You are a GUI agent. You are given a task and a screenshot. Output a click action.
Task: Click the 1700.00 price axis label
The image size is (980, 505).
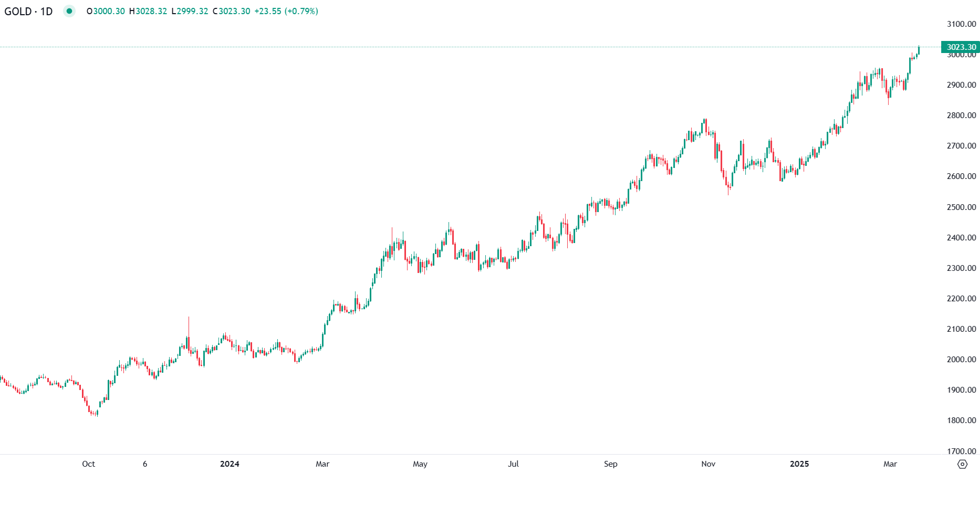[961, 451]
